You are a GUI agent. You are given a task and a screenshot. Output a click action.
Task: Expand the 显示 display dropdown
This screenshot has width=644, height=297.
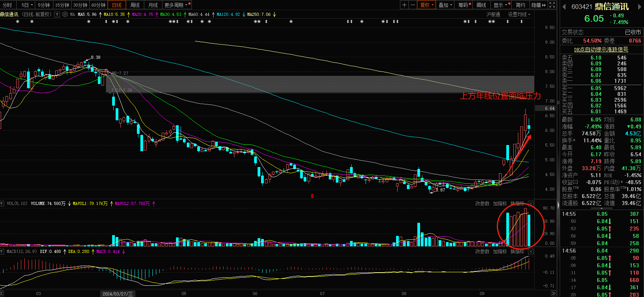pos(501,5)
